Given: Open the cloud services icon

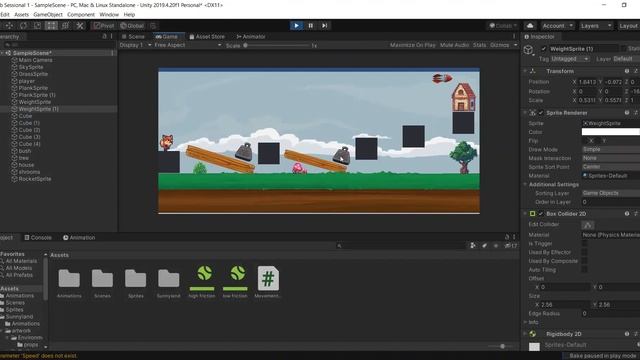Looking at the screenshot, I should click(x=530, y=26).
